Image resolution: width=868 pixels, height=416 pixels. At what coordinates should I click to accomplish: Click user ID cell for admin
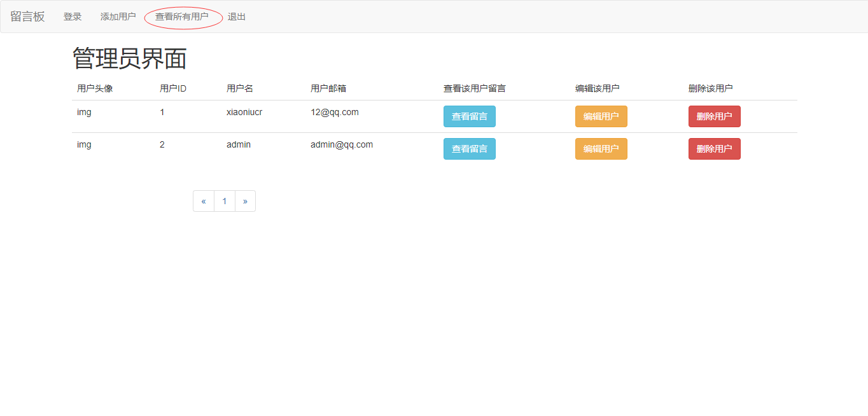(162, 144)
